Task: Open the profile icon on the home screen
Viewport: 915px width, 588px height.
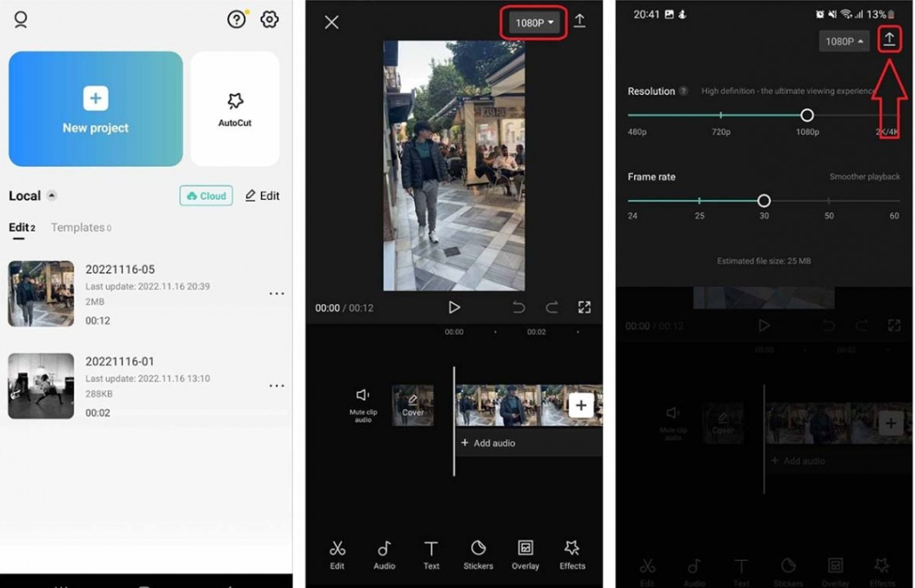Action: tap(21, 19)
